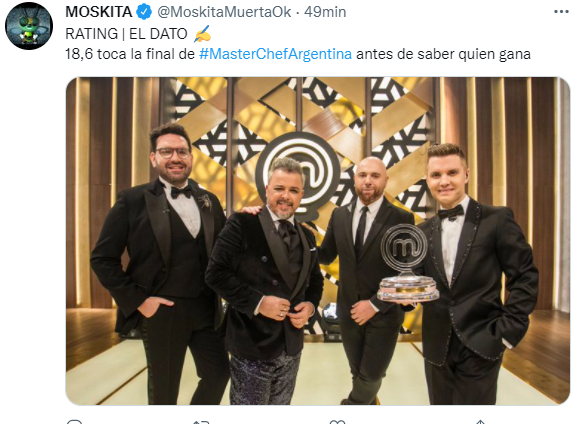The image size is (571, 424).
Task: Click the tweet text starting with 18,6
Action: (x=298, y=54)
